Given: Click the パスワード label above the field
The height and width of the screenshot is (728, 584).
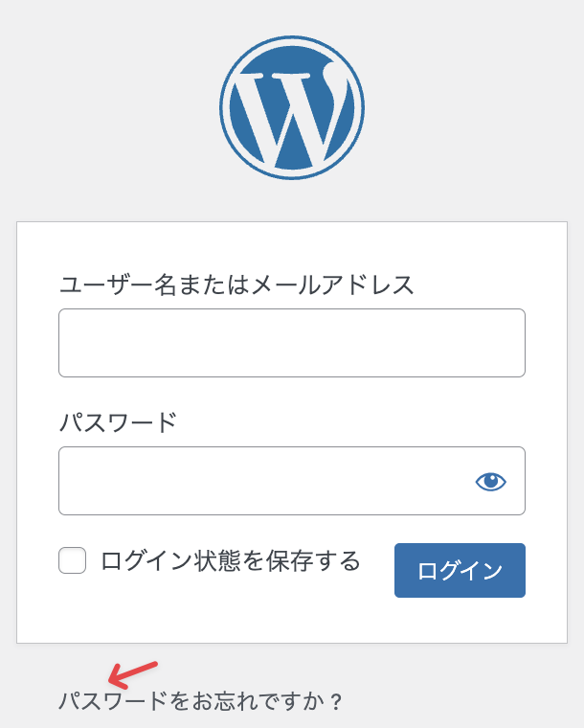Looking at the screenshot, I should click(x=119, y=422).
